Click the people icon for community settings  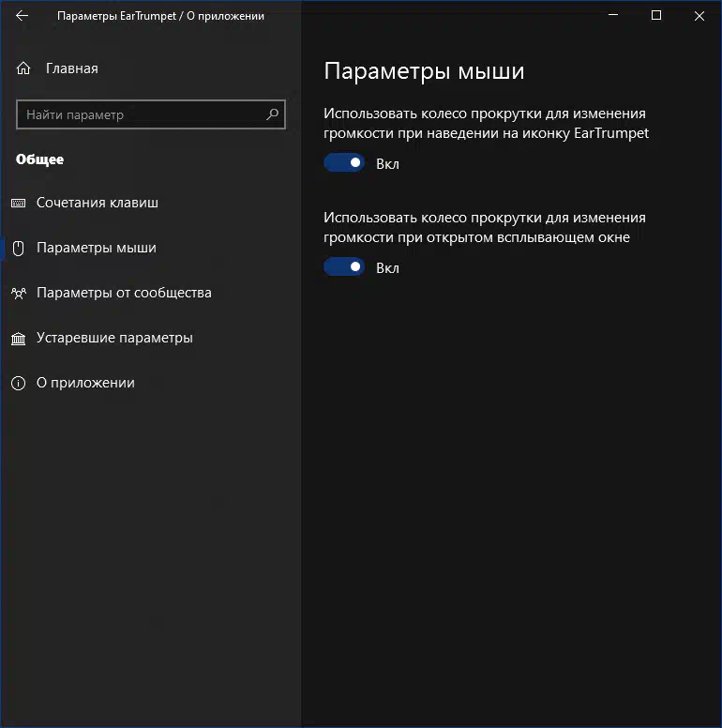tap(18, 293)
